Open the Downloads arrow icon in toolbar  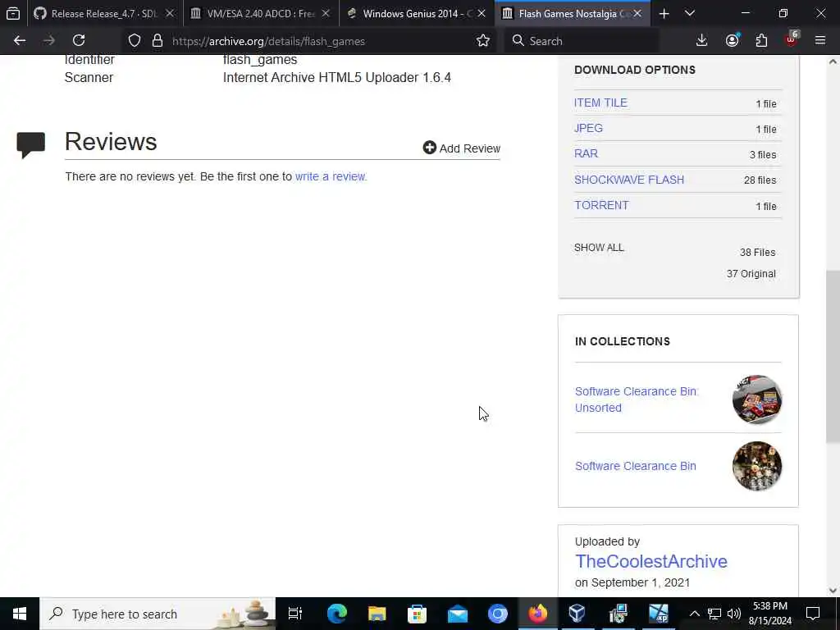702,40
